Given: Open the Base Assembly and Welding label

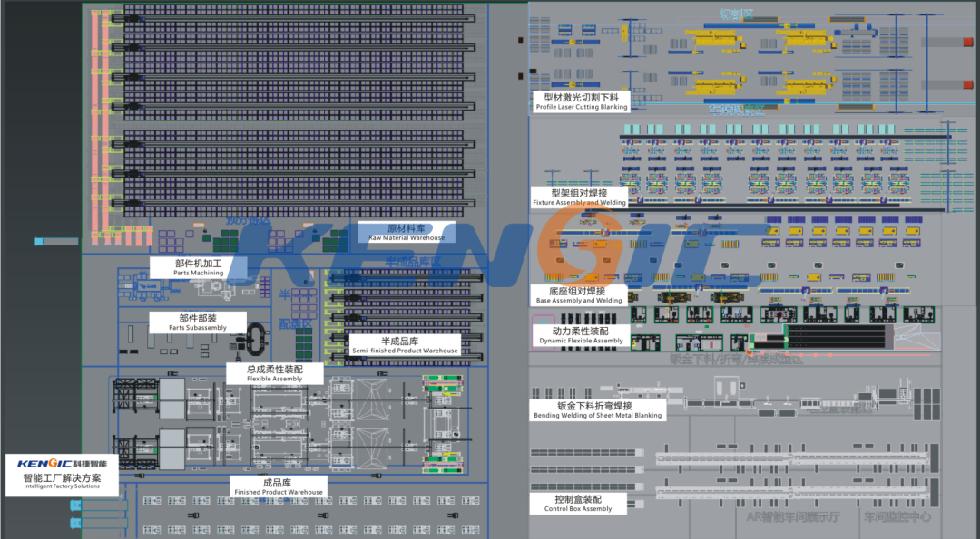Looking at the screenshot, I should 578,295.
